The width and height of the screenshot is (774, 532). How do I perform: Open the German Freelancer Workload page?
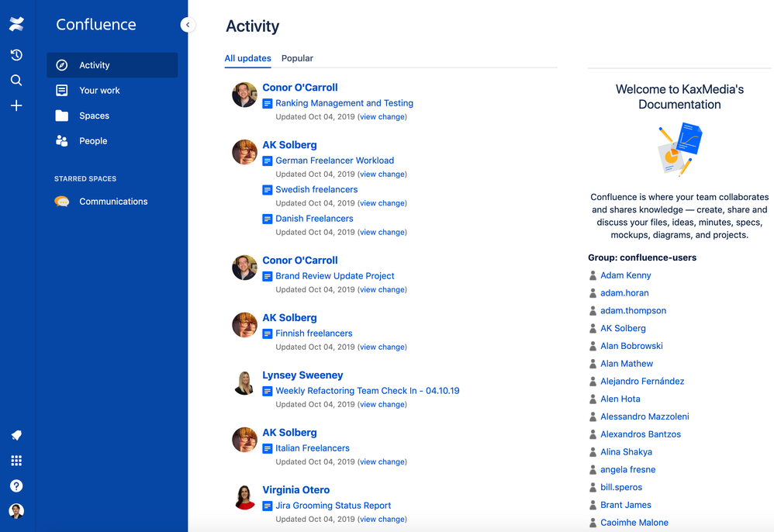pyautogui.click(x=335, y=161)
